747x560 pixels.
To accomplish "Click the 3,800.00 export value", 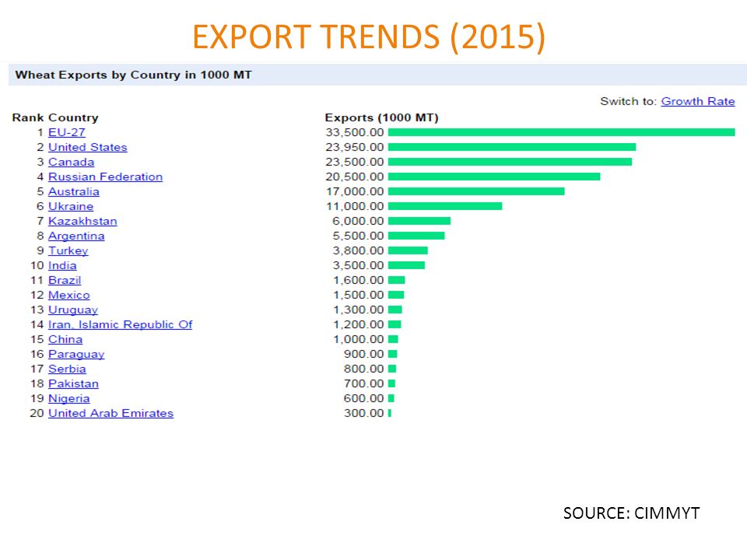I will [358, 250].
